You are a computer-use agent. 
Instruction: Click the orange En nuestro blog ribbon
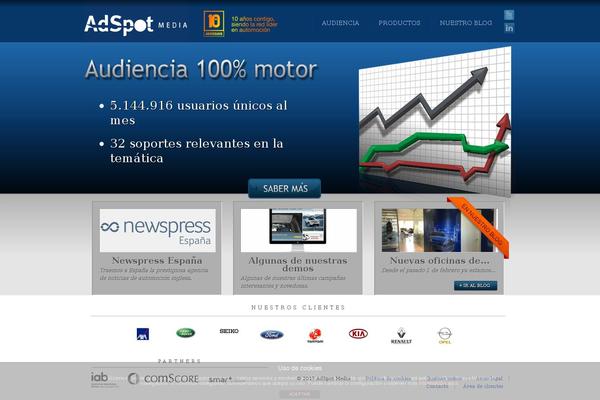(480, 227)
